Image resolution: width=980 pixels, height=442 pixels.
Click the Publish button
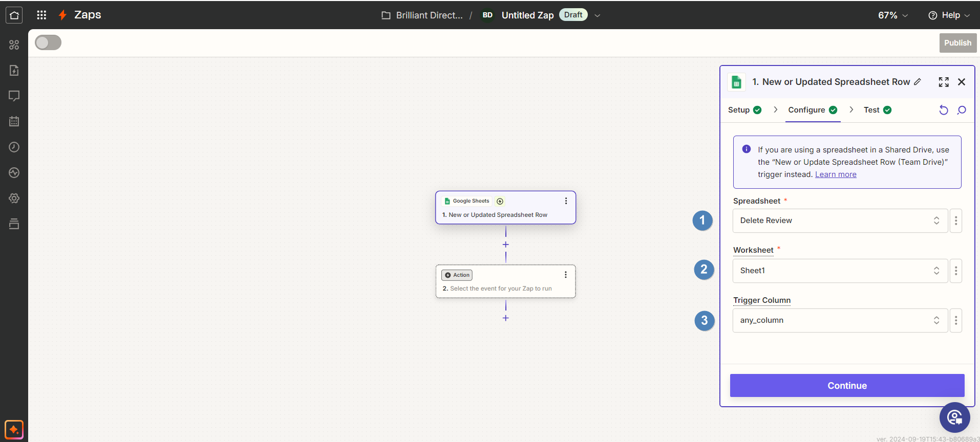coord(958,43)
